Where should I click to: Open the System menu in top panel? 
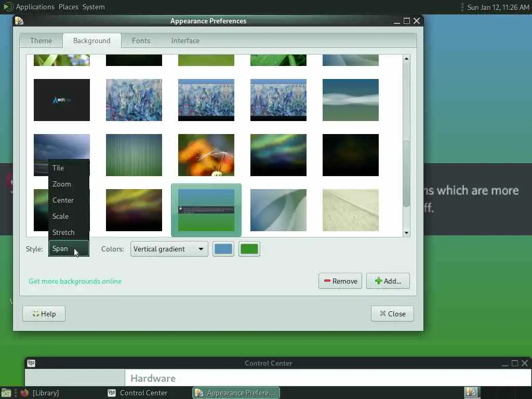pyautogui.click(x=94, y=7)
